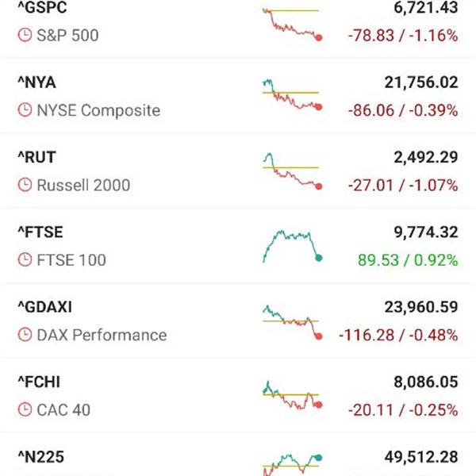Open the CAC 40 mini chart
476x476 pixels.
pos(291,395)
